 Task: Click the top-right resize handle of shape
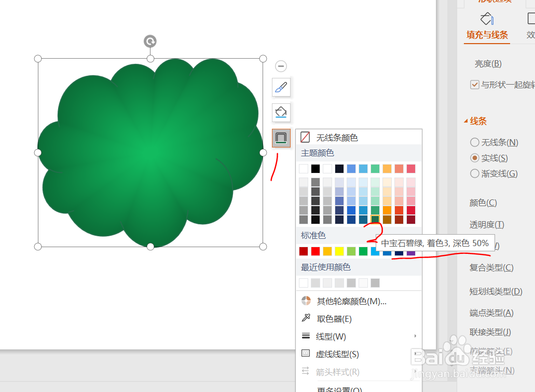coord(263,59)
